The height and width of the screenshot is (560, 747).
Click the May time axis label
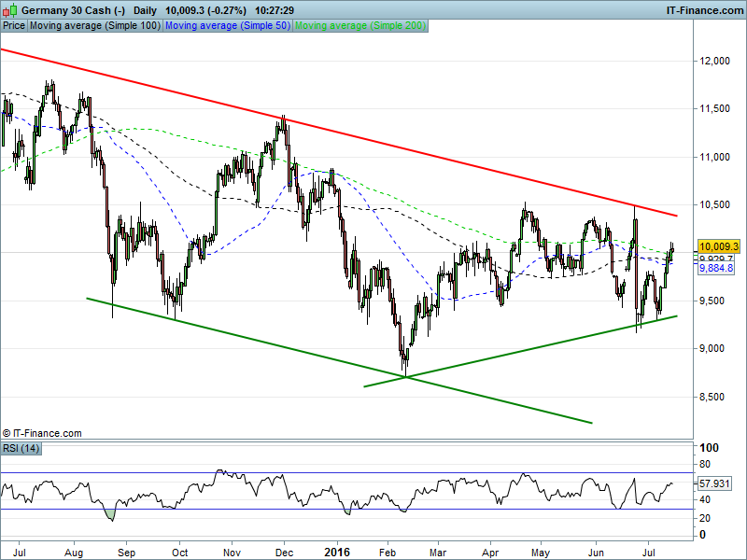point(541,553)
